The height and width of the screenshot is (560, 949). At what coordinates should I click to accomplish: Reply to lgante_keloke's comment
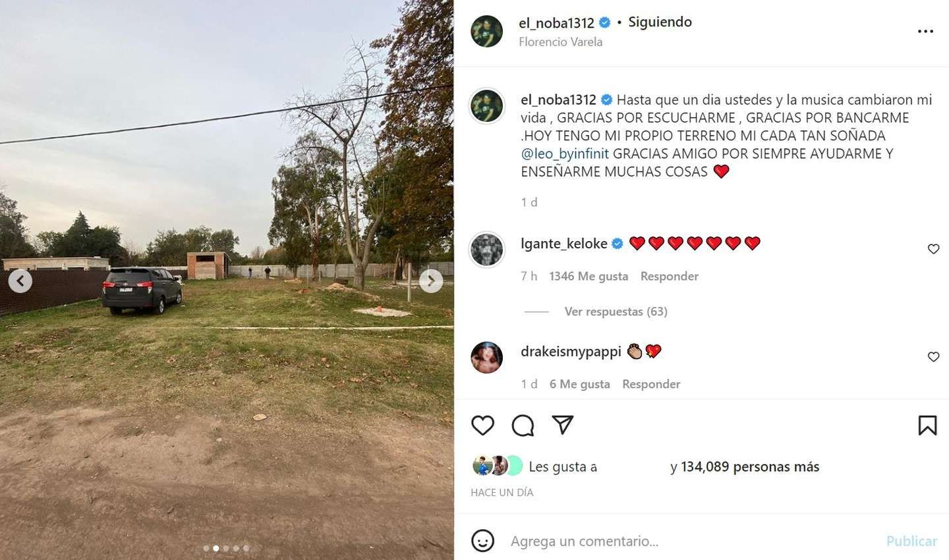click(669, 276)
